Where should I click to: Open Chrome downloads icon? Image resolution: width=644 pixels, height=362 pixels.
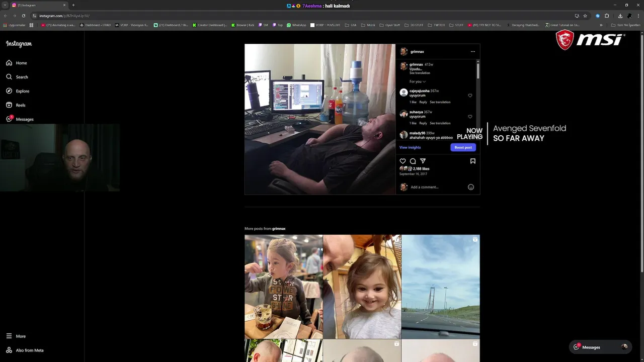pyautogui.click(x=620, y=16)
